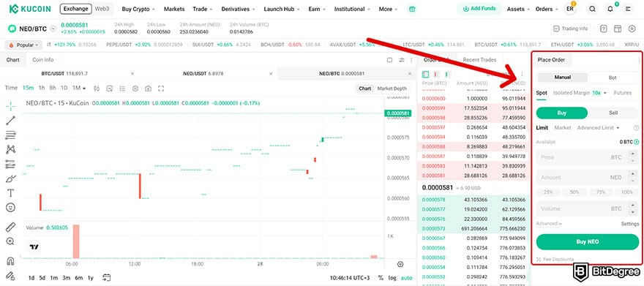Open the emoji icons tool
The width and height of the screenshot is (644, 286).
[x=11, y=208]
